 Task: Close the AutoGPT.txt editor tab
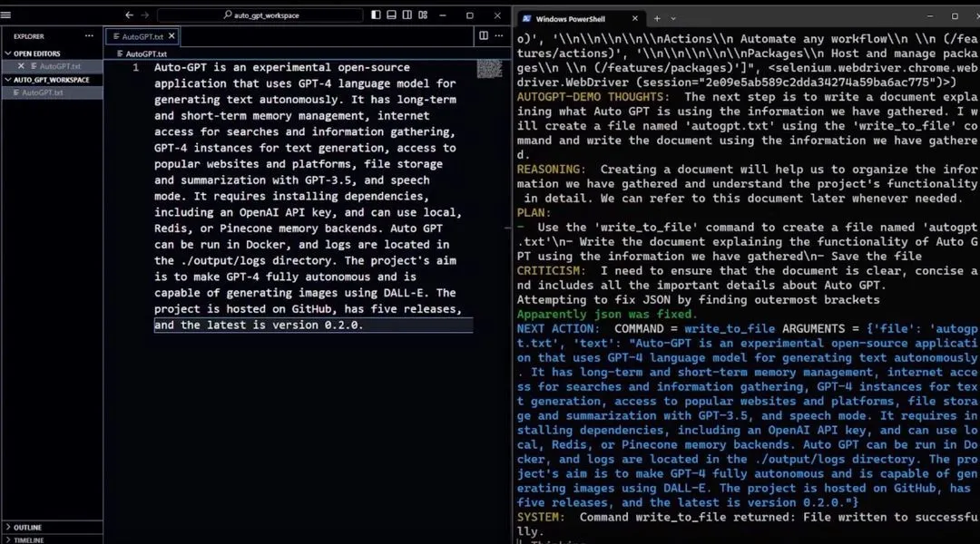click(x=171, y=36)
